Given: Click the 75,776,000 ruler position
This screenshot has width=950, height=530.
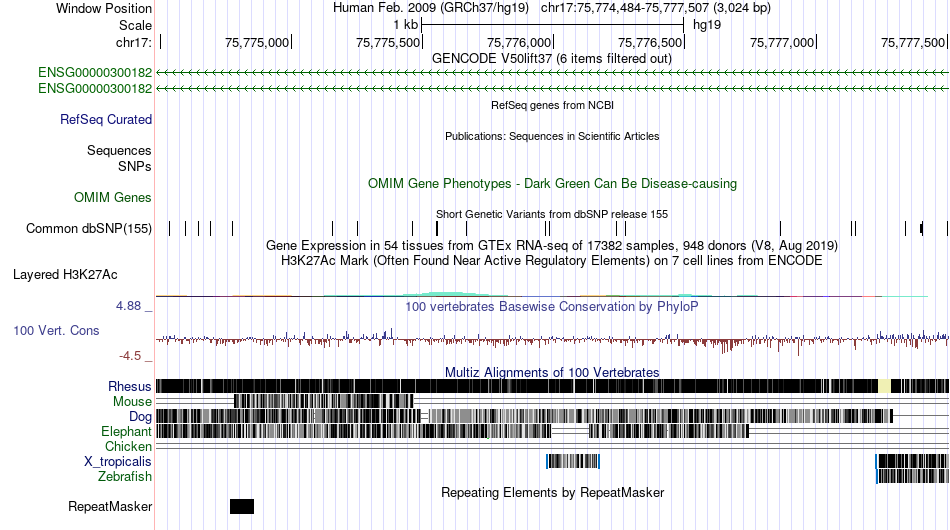Looking at the screenshot, I should coord(519,42).
